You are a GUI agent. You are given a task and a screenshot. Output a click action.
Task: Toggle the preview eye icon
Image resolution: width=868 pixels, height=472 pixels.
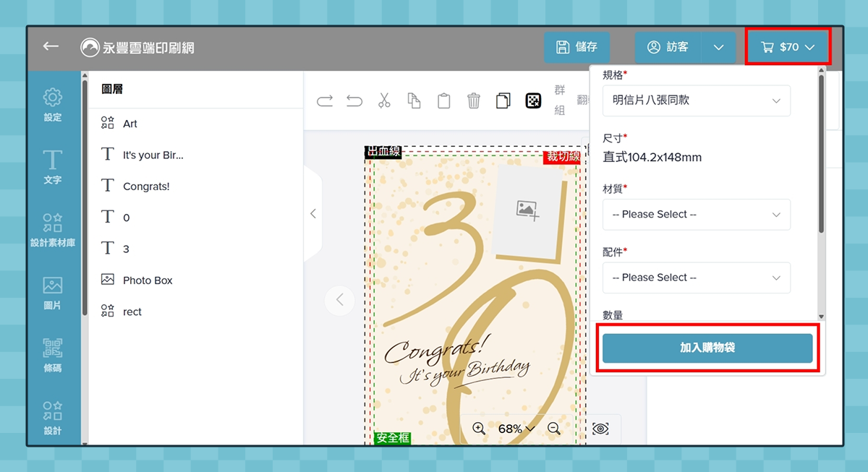[x=600, y=429]
